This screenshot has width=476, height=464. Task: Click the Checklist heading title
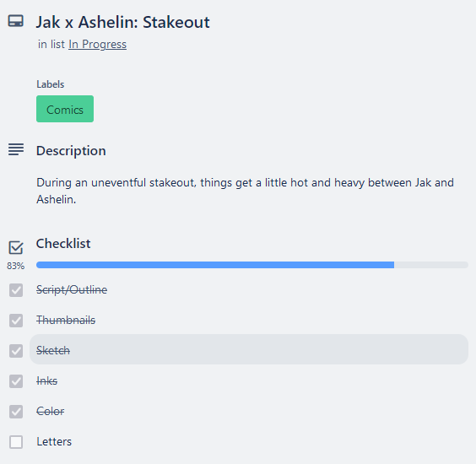[x=63, y=243]
